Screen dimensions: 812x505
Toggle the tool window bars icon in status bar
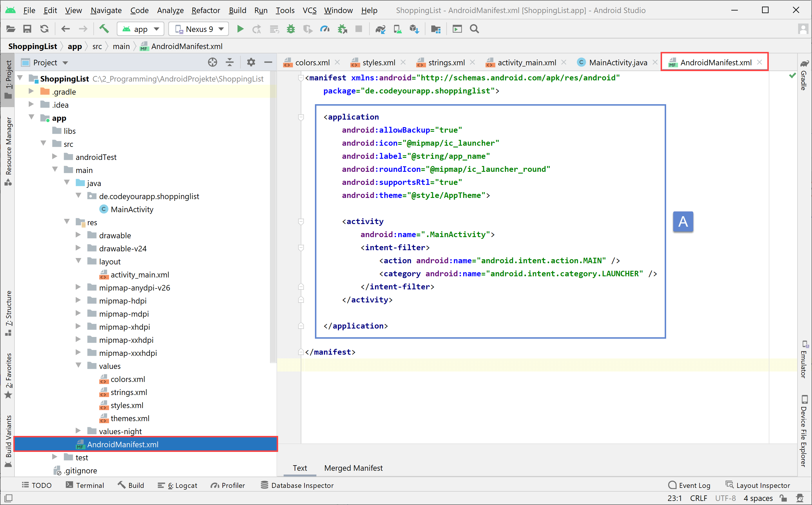click(x=9, y=498)
